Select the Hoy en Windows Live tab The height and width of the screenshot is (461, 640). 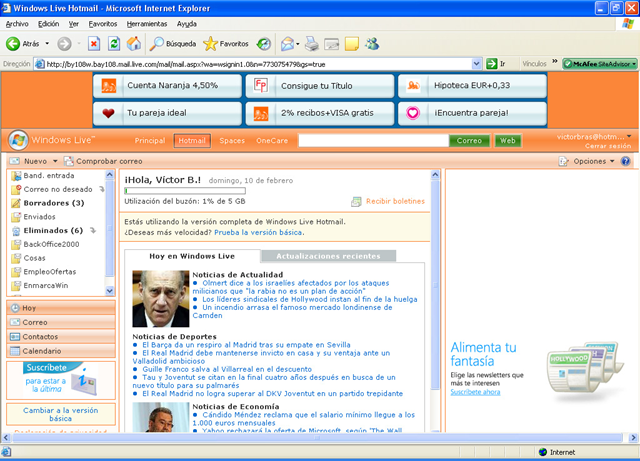coord(192,256)
